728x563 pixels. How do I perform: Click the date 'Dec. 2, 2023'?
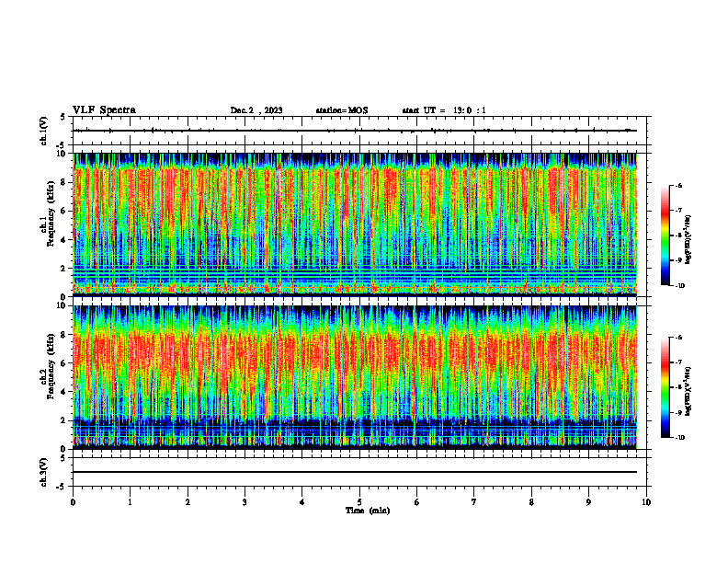coord(256,110)
